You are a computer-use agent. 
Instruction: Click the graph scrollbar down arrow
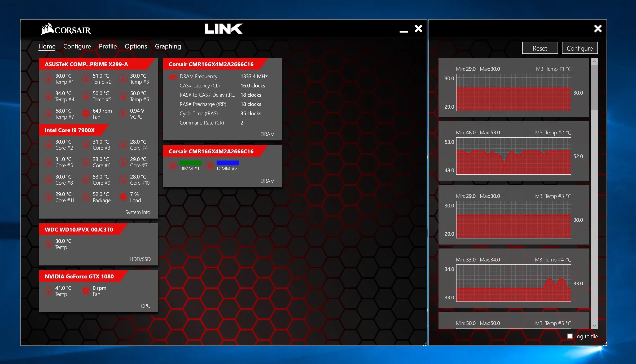click(x=594, y=326)
